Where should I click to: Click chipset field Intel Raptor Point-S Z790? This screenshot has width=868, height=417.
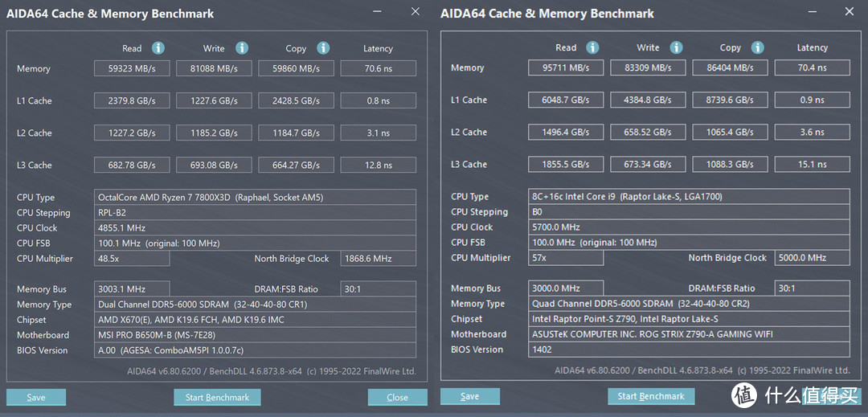click(690, 319)
